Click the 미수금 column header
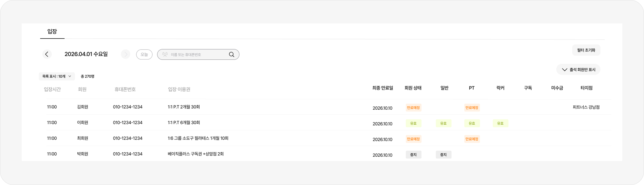 (x=557, y=88)
